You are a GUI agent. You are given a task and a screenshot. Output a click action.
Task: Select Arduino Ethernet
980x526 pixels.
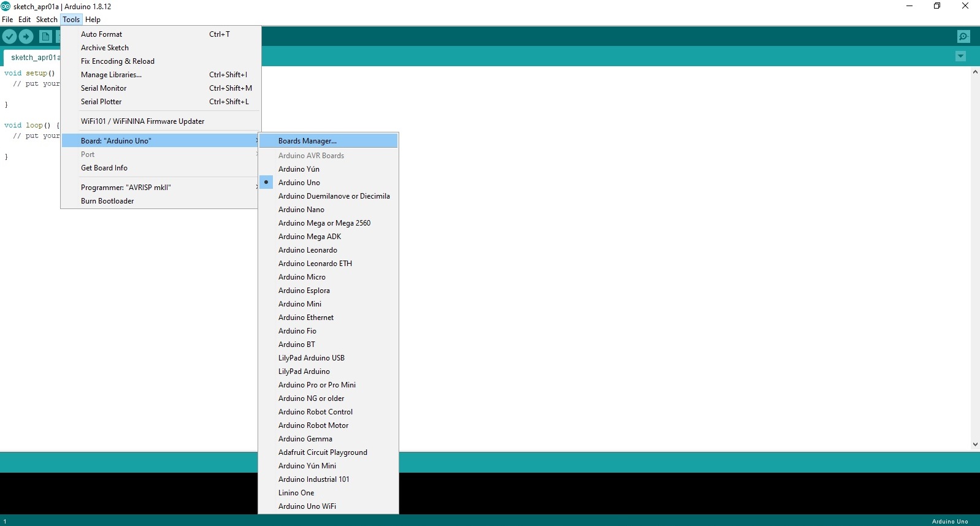tap(328, 318)
